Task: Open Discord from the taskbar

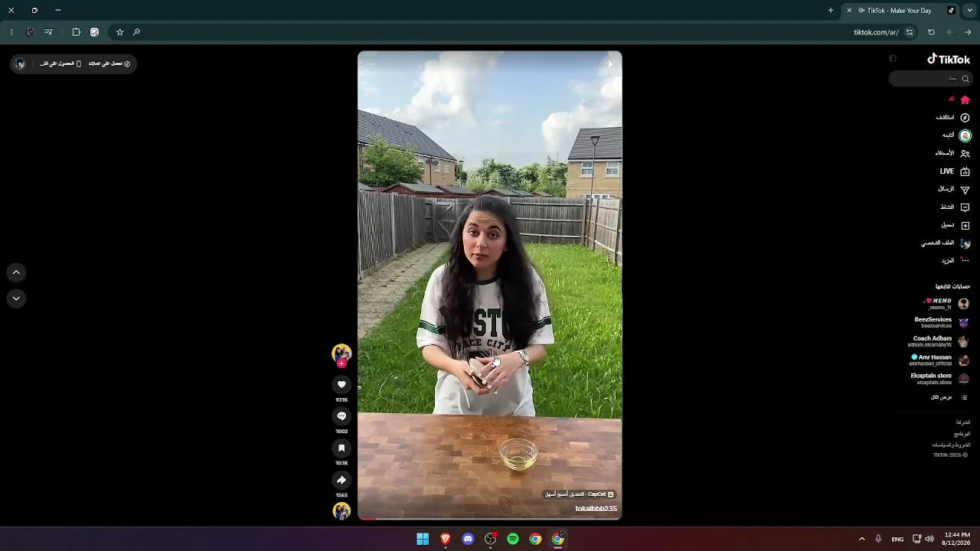Action: click(468, 539)
